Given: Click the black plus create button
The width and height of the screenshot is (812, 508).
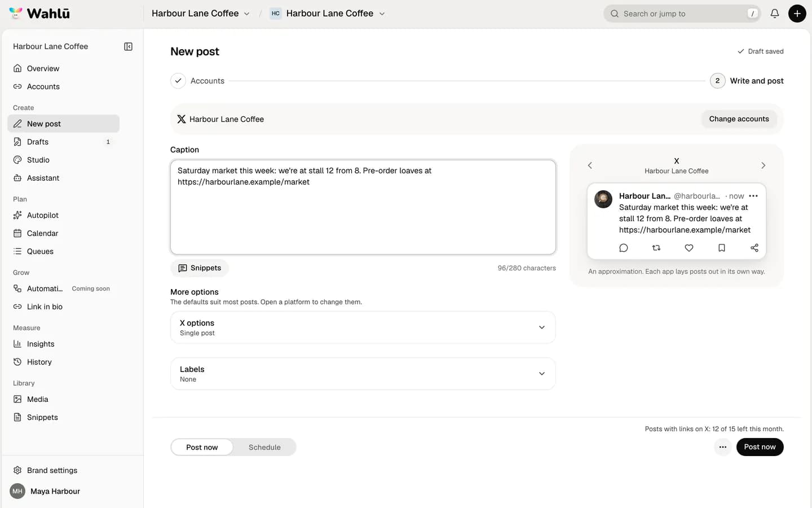Looking at the screenshot, I should click(x=797, y=14).
